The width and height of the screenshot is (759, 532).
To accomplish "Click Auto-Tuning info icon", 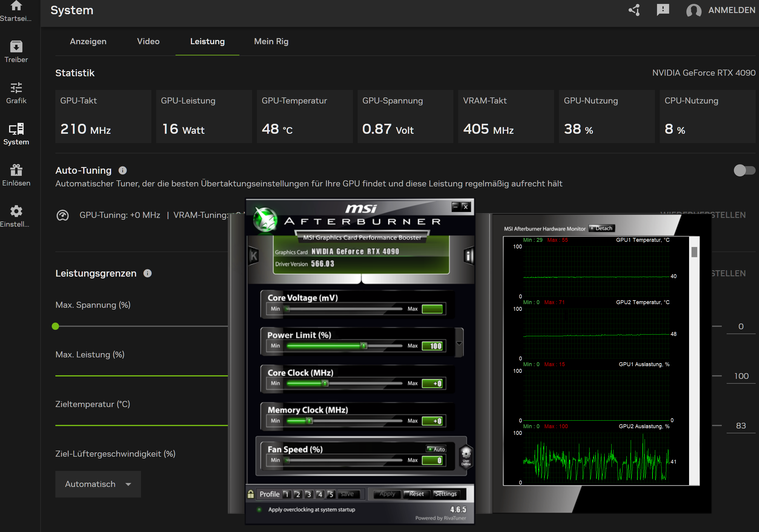I will pyautogui.click(x=123, y=170).
